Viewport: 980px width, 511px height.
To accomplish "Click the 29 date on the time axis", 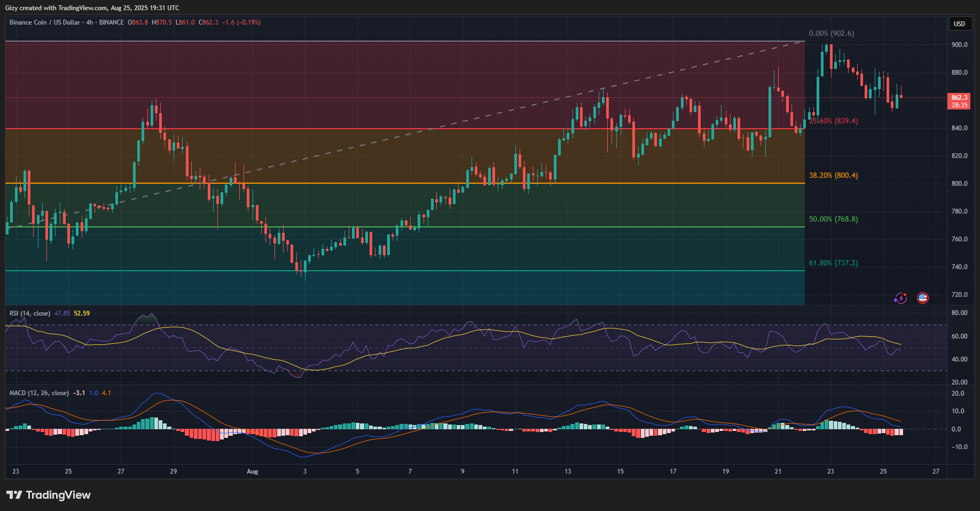I will coord(174,471).
